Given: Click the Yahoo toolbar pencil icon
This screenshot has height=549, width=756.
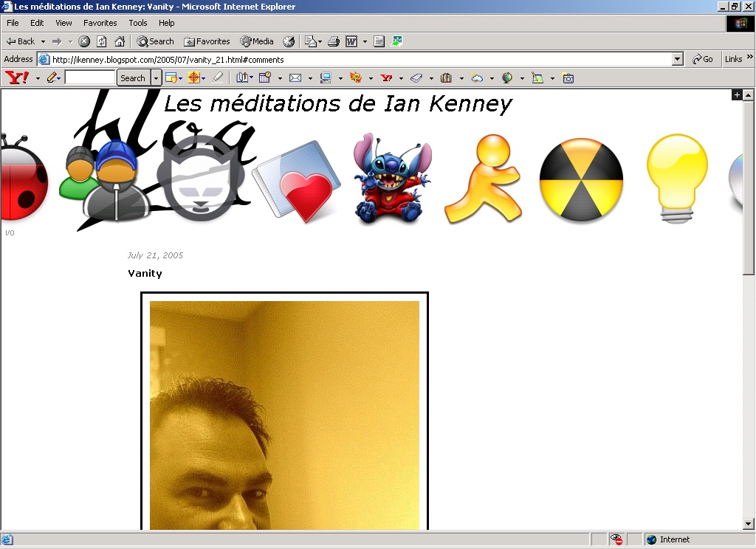Looking at the screenshot, I should pos(52,77).
